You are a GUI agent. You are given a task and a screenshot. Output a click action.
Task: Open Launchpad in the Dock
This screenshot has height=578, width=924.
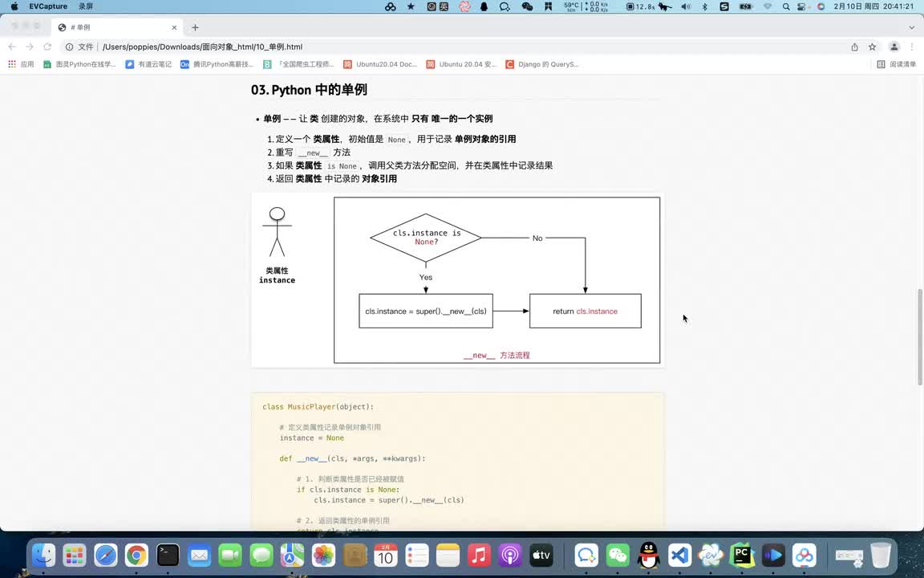(x=75, y=555)
